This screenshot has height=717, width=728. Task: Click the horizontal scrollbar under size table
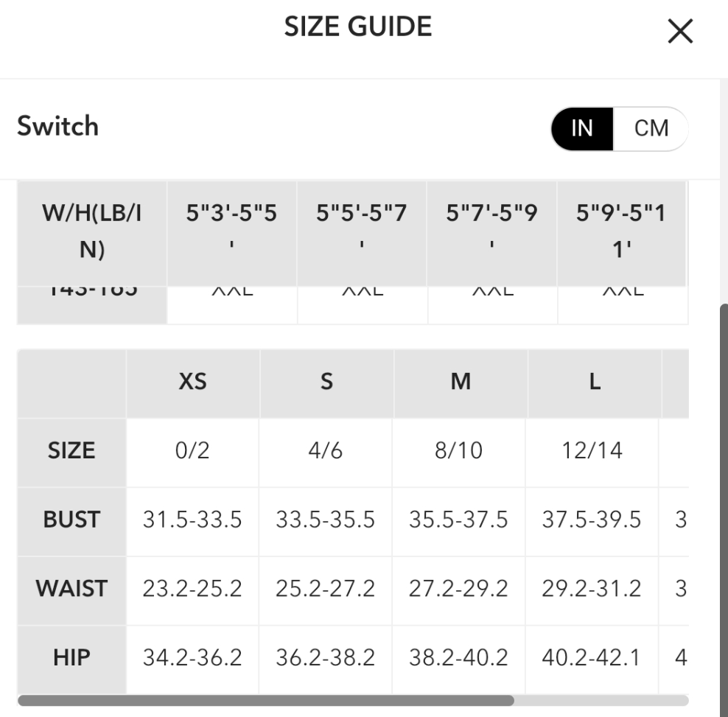265,700
